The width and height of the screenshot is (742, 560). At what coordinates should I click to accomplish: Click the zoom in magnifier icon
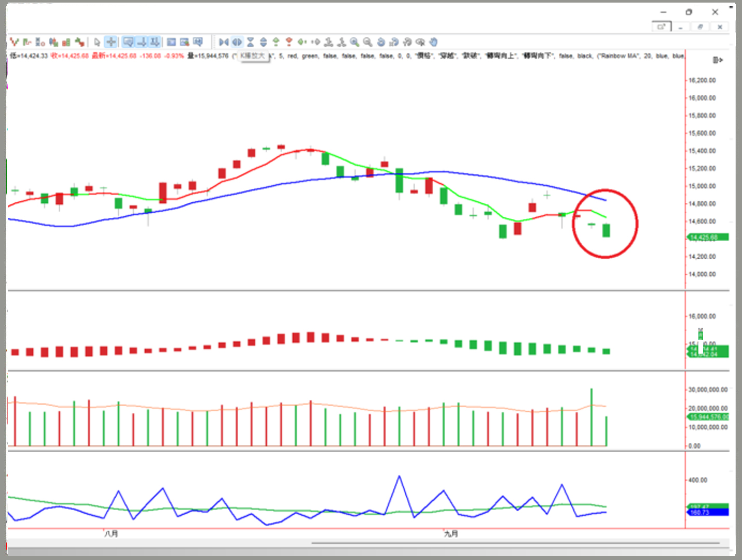pos(354,42)
